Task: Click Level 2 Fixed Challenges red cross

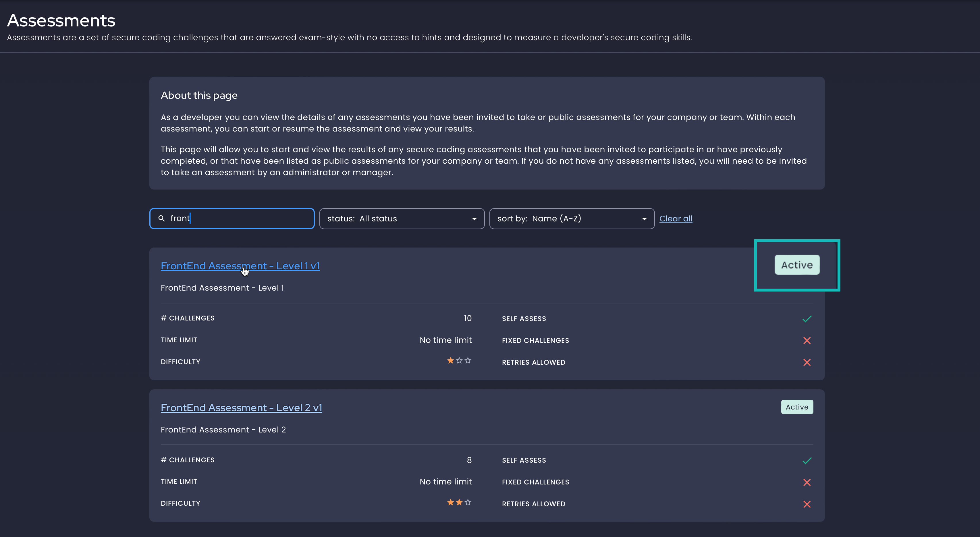Action: [807, 482]
